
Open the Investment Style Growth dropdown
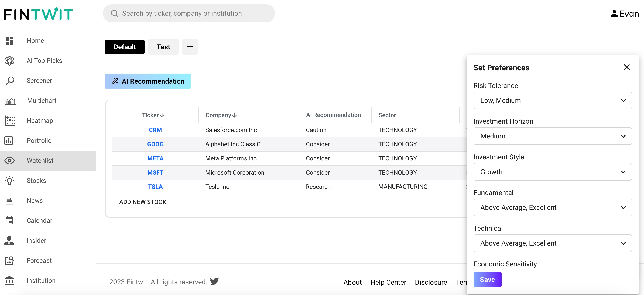click(552, 172)
